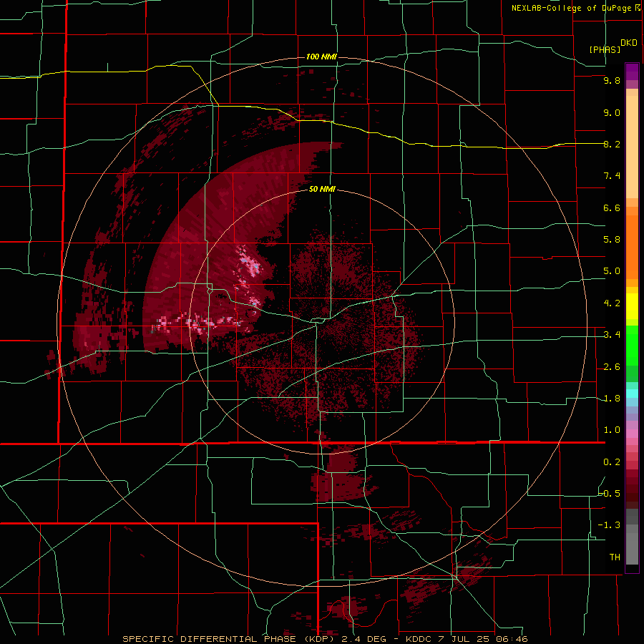Screen dimensions: 644x644
Task: Click the "8.2" scale value
Action: [612, 144]
